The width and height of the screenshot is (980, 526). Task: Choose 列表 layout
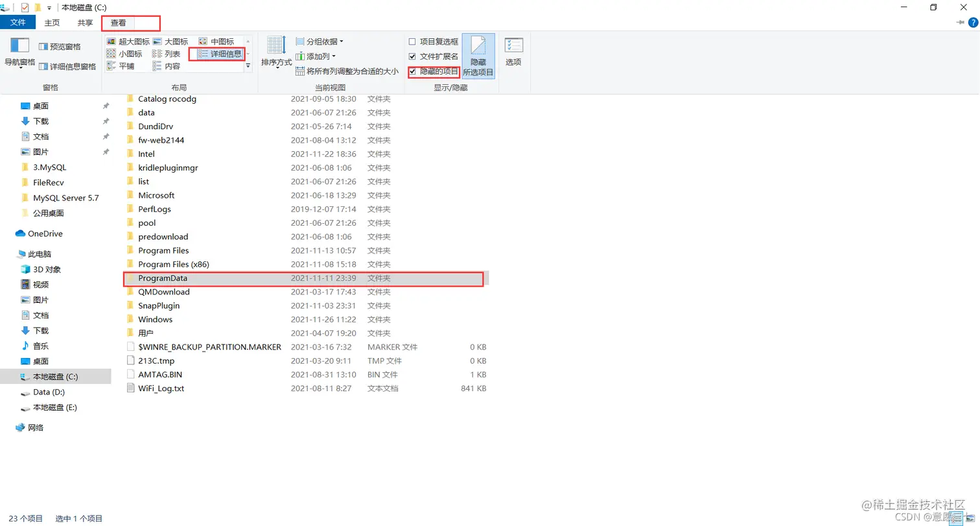pyautogui.click(x=166, y=54)
